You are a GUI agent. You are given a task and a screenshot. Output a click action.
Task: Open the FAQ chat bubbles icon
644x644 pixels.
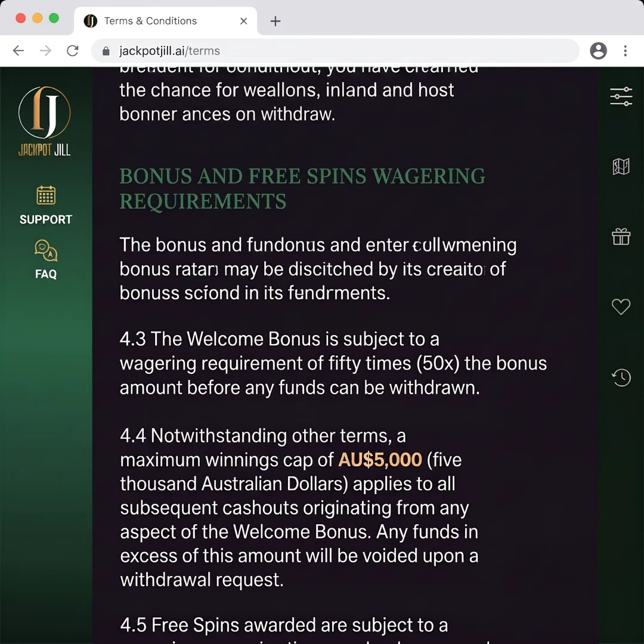pos(46,250)
